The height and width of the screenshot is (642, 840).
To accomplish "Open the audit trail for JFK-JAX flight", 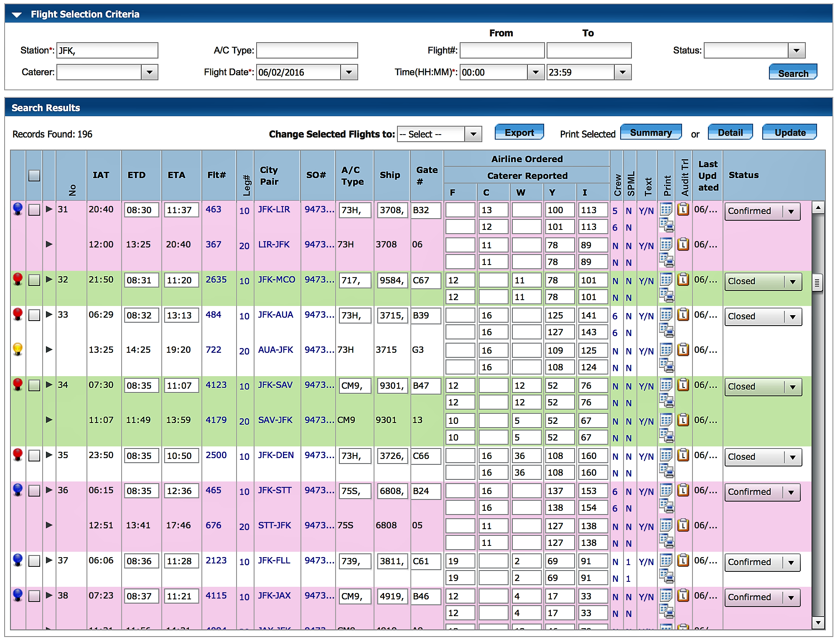I will [x=683, y=595].
